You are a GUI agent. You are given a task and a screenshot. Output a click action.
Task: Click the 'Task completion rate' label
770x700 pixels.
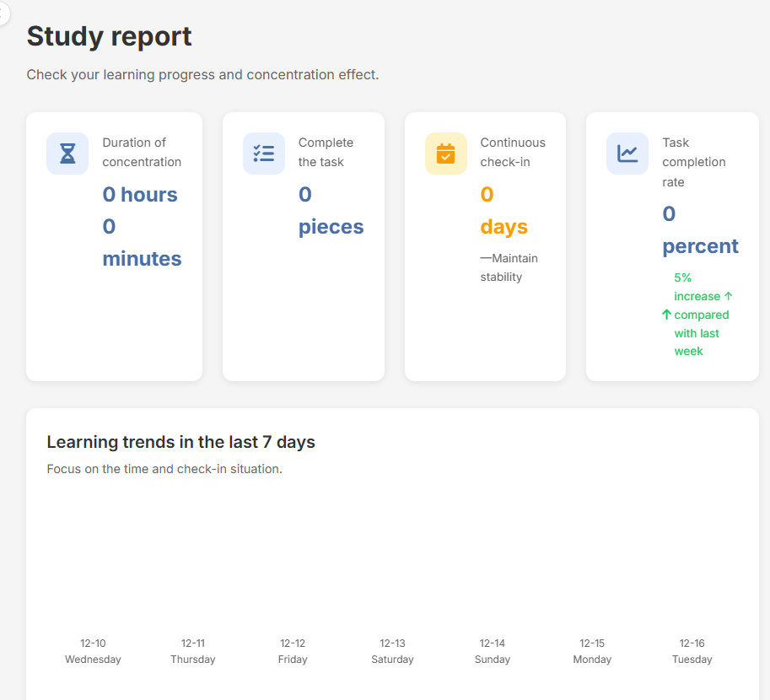pos(693,162)
